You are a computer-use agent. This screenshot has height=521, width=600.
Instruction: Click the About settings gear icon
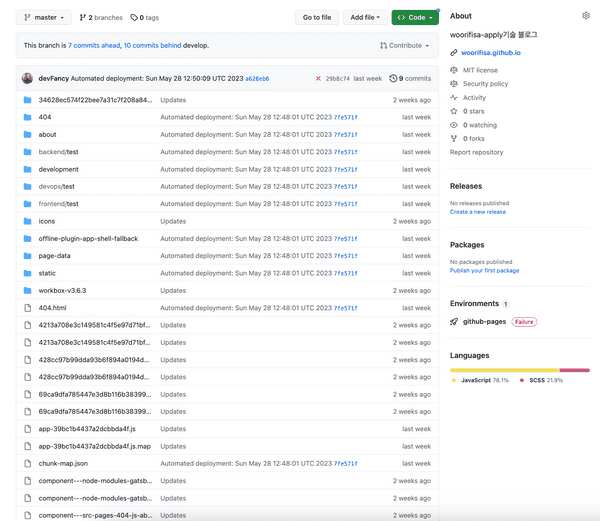tap(586, 16)
